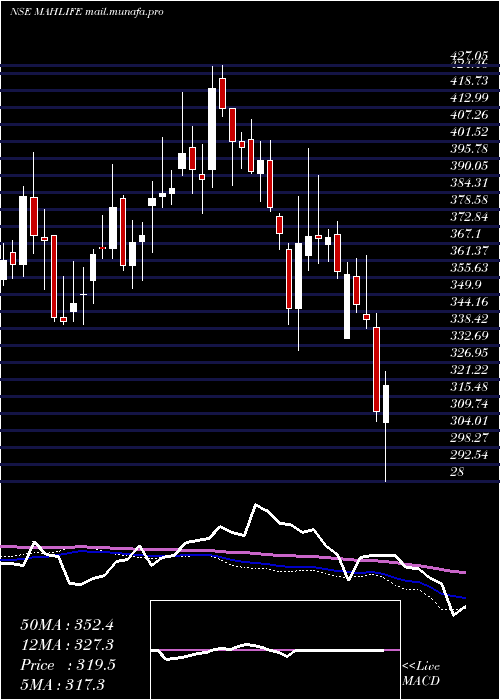
Task: Select the 338.42 price level label
Action: 469,318
